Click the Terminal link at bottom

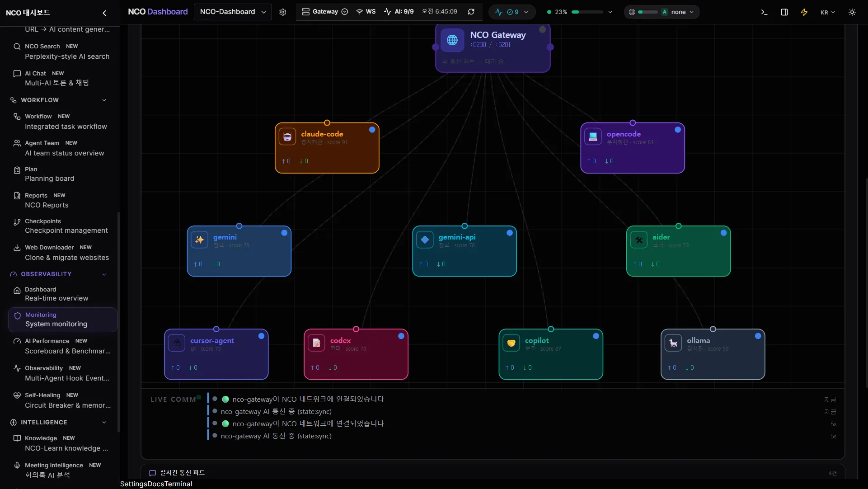pyautogui.click(x=178, y=484)
